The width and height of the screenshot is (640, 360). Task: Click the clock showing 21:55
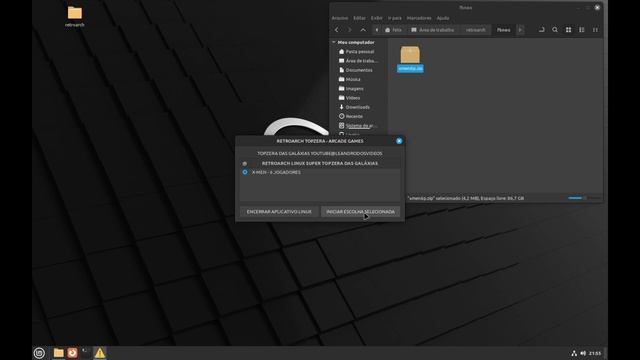click(595, 353)
